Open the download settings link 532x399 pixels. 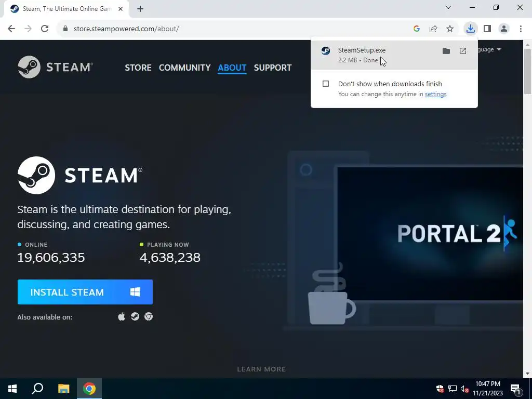[x=436, y=94]
